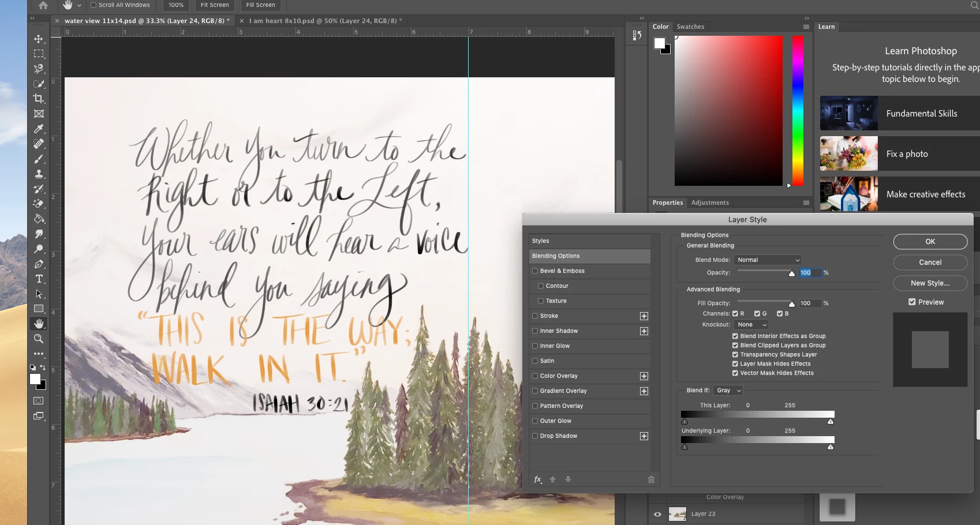
Task: Click OK in Layer Style dialog
Action: click(x=930, y=242)
